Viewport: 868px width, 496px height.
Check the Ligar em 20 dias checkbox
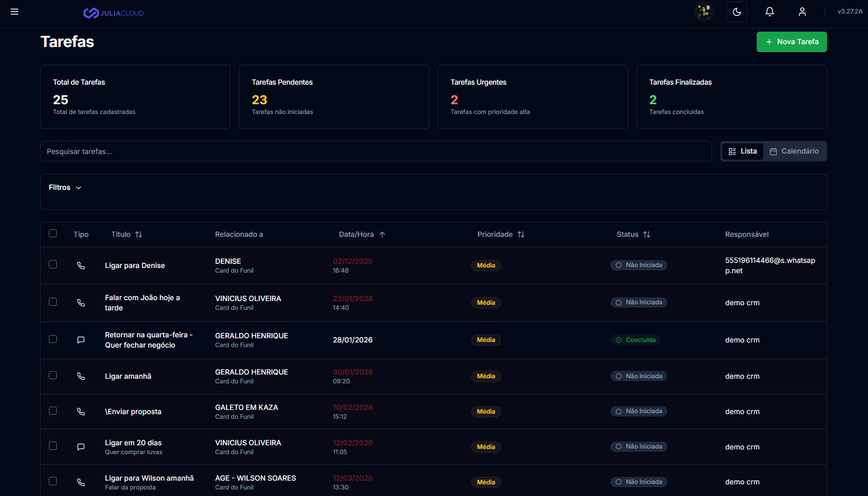(x=53, y=446)
